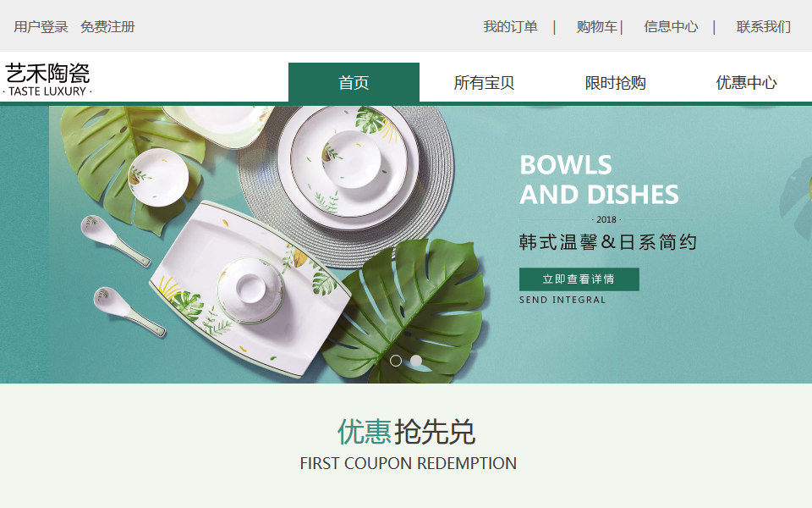The height and width of the screenshot is (508, 812).
Task: Open the 信息中心 info center
Action: pos(671,27)
